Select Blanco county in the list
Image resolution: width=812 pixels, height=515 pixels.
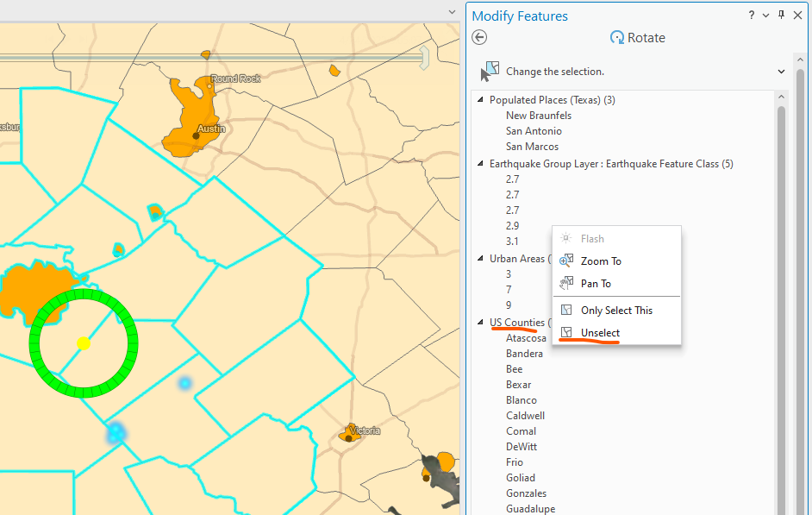522,400
